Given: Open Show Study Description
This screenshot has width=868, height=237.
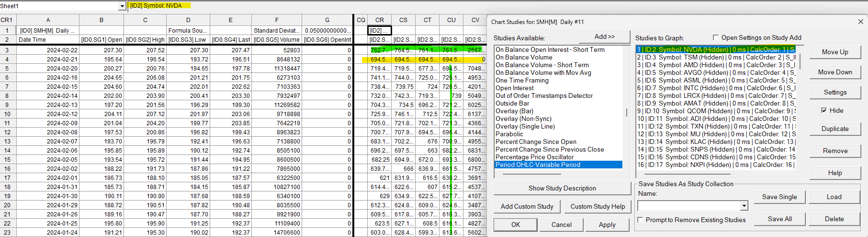Looking at the screenshot, I should (562, 189).
